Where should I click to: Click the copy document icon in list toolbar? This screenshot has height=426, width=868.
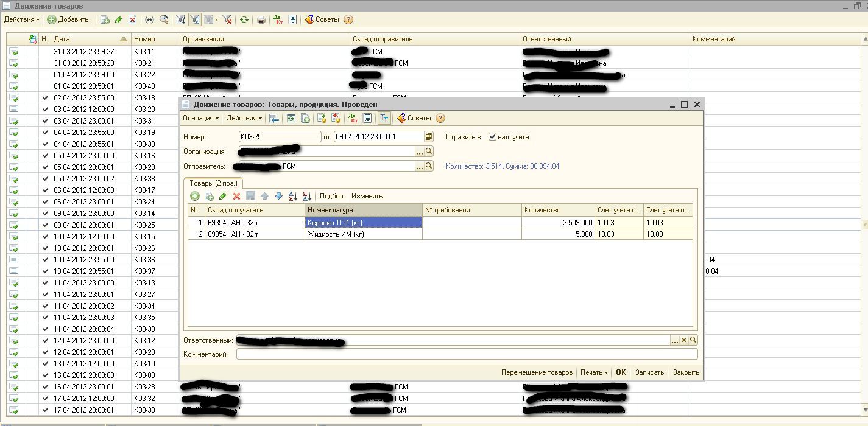105,19
